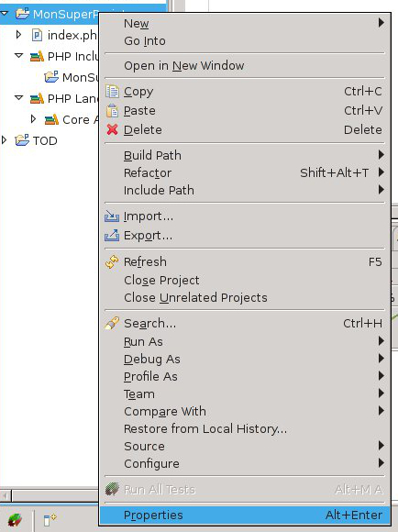Click the Import icon in the menu
Screen dimensions: 398x532
(112, 216)
